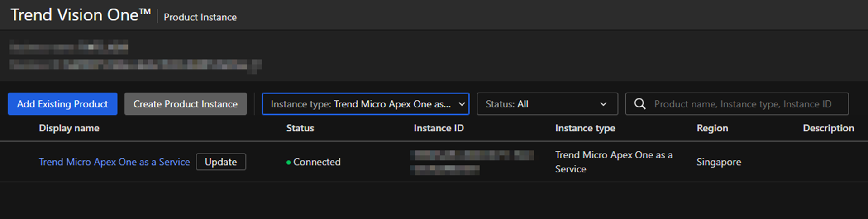Screen dimensions: 868x219
Task: Open the Trend Micro Apex One as a Service link
Action: point(114,162)
